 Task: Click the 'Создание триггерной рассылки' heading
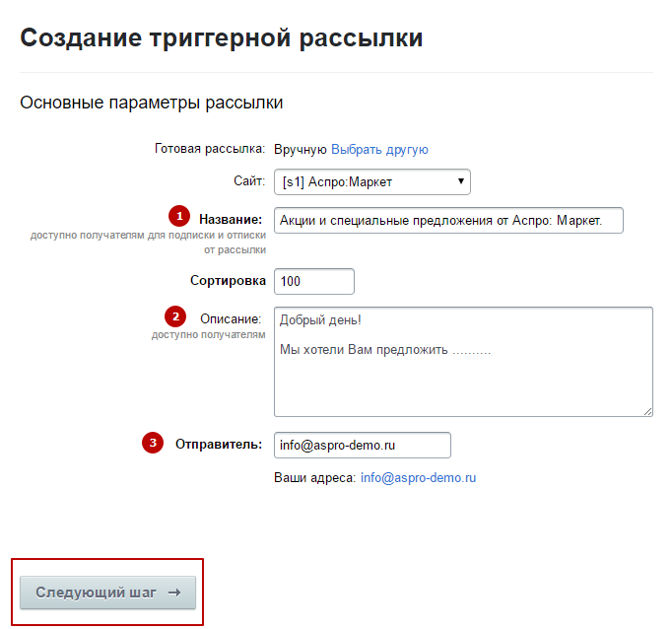(221, 37)
